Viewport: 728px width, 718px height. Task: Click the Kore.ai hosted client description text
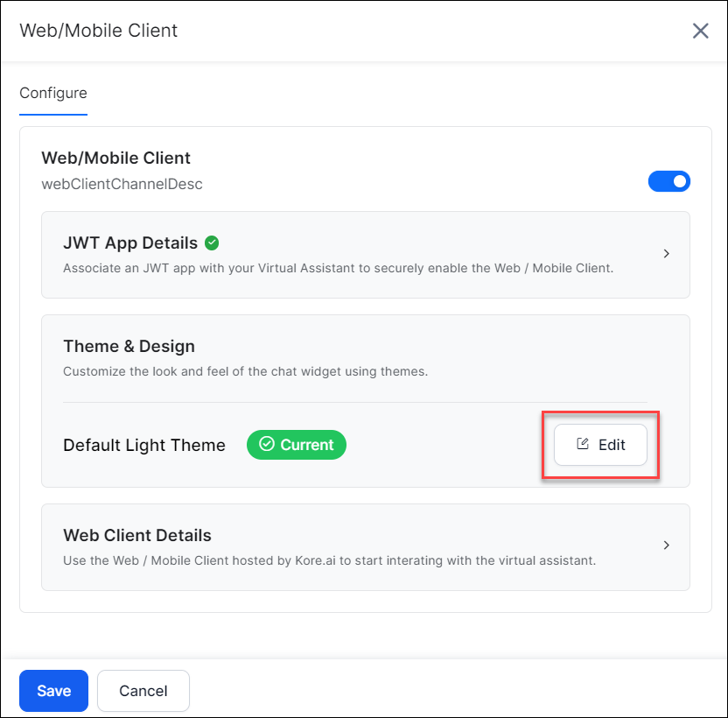click(329, 560)
